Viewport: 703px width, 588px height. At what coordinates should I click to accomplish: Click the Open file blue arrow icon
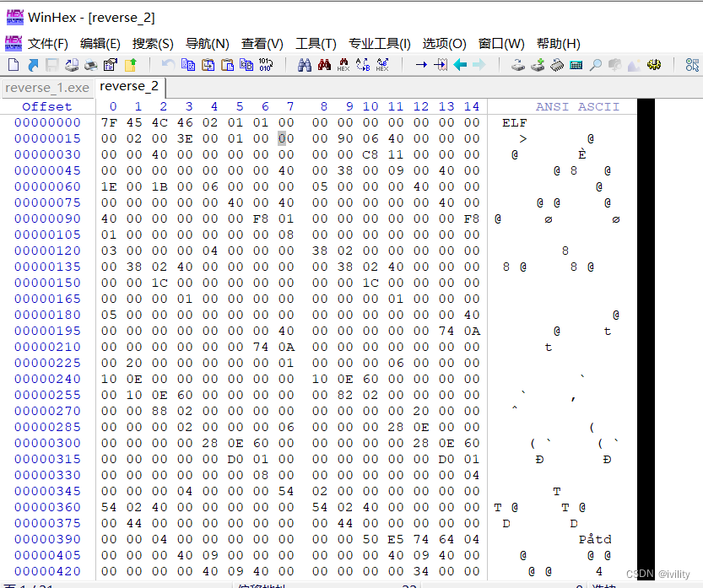[x=33, y=65]
